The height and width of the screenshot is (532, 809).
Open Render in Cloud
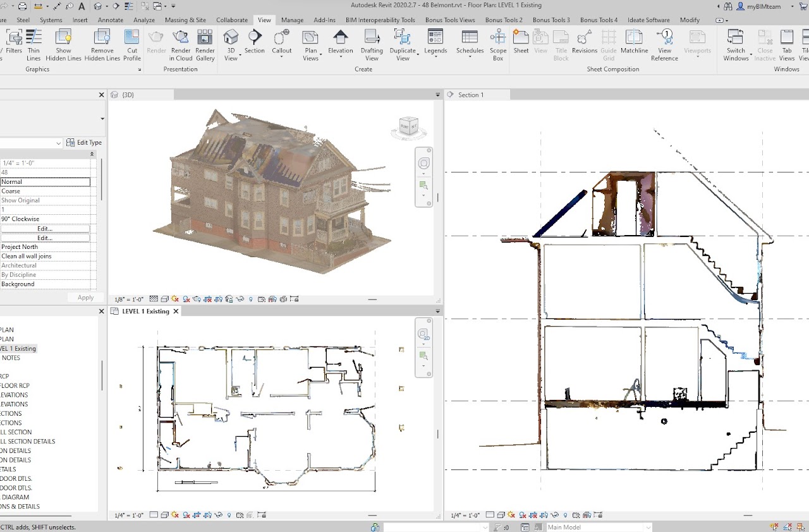pos(181,45)
